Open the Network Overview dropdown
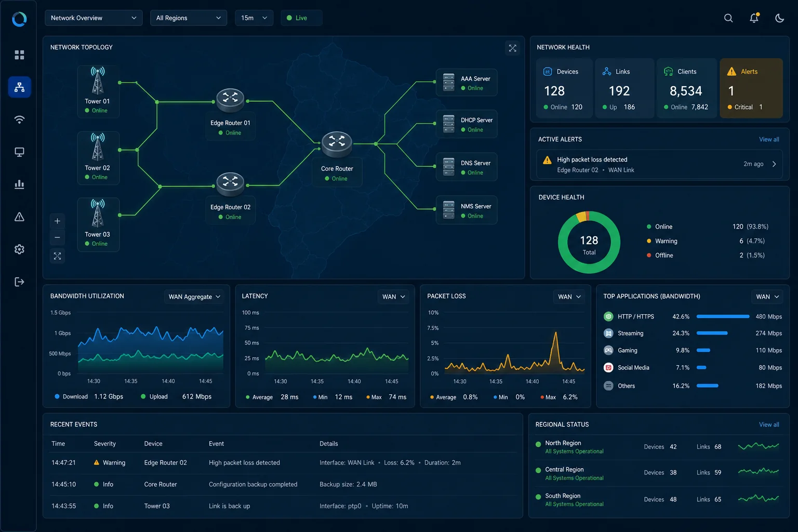The image size is (798, 532). pyautogui.click(x=94, y=18)
